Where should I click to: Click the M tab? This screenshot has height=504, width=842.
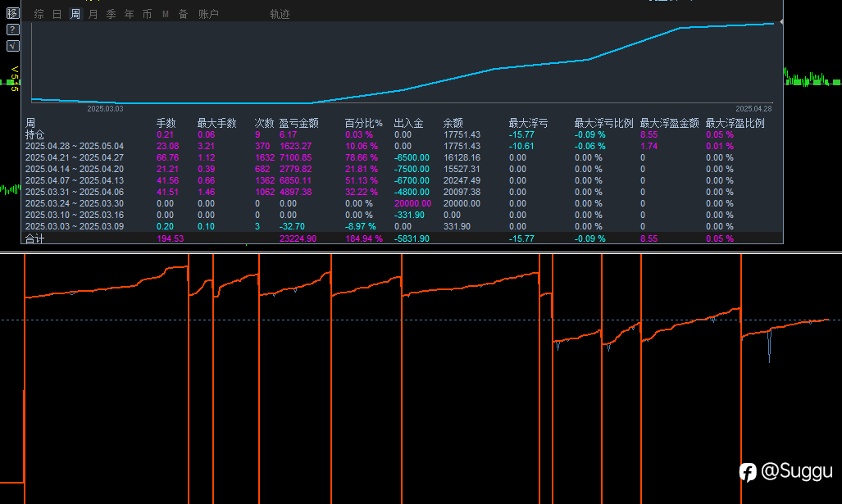(x=166, y=14)
